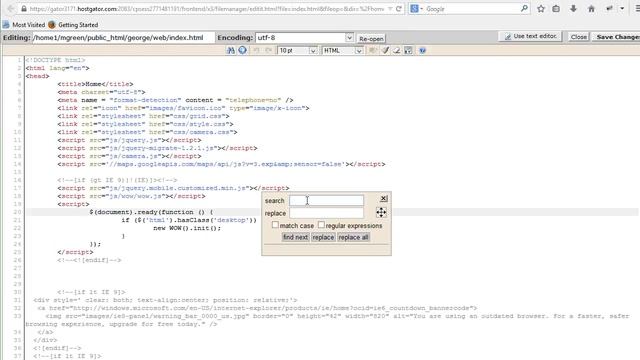Click the line with css/camera.css stylesheet

pyautogui.click(x=147, y=132)
